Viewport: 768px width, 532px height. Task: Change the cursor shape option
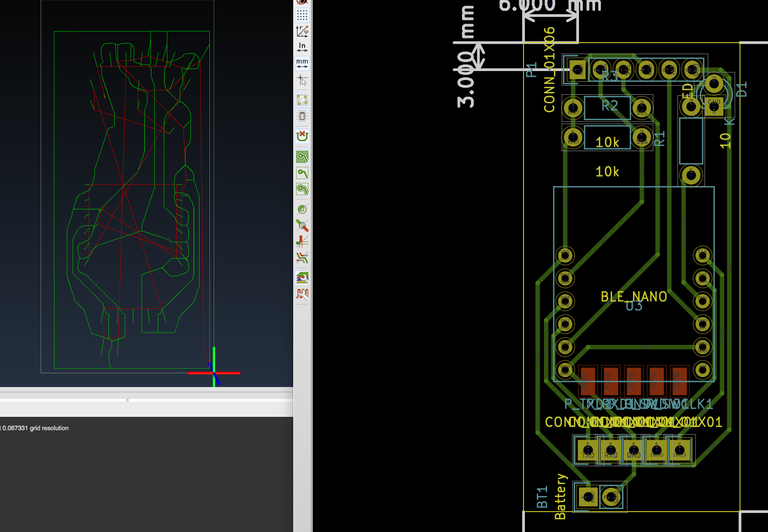pos(302,80)
